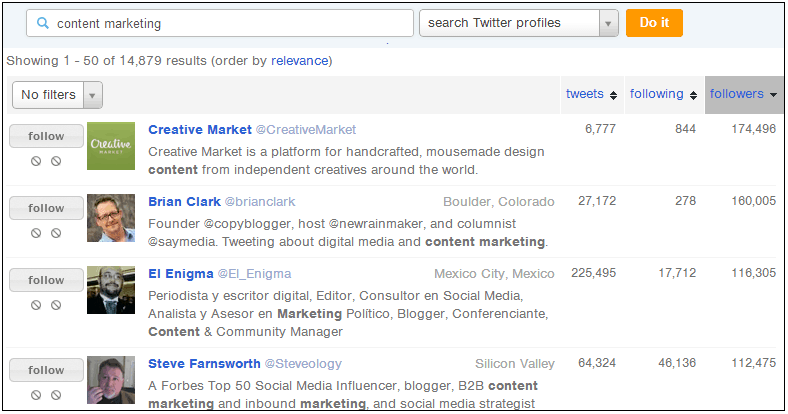Screen dimensions: 788x414
Task: Click the magnifier icon in search box
Action: [43, 23]
